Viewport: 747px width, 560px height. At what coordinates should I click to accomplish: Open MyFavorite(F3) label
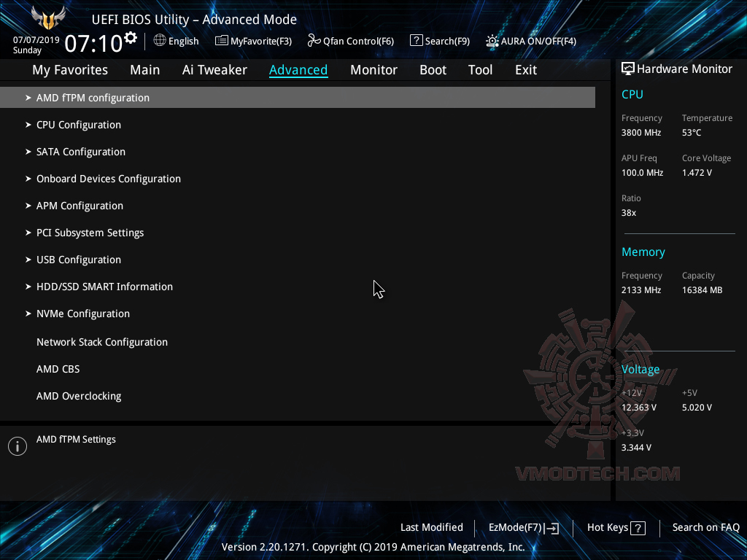(261, 42)
